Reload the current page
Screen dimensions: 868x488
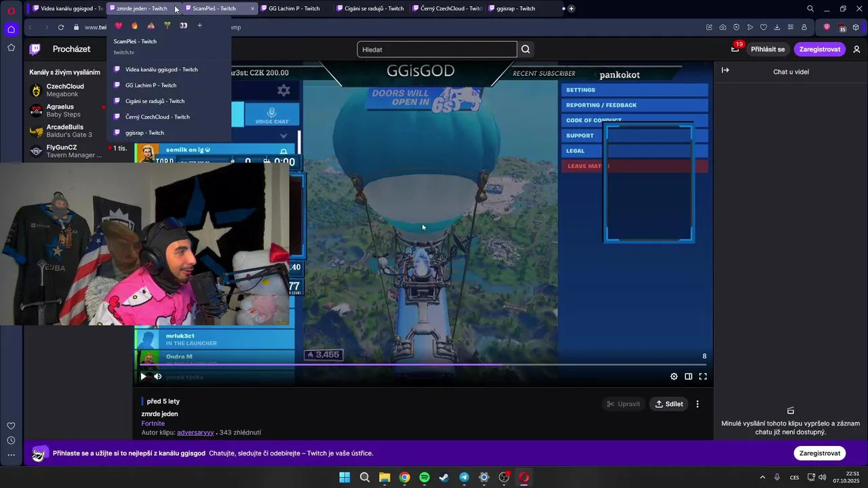pos(61,27)
